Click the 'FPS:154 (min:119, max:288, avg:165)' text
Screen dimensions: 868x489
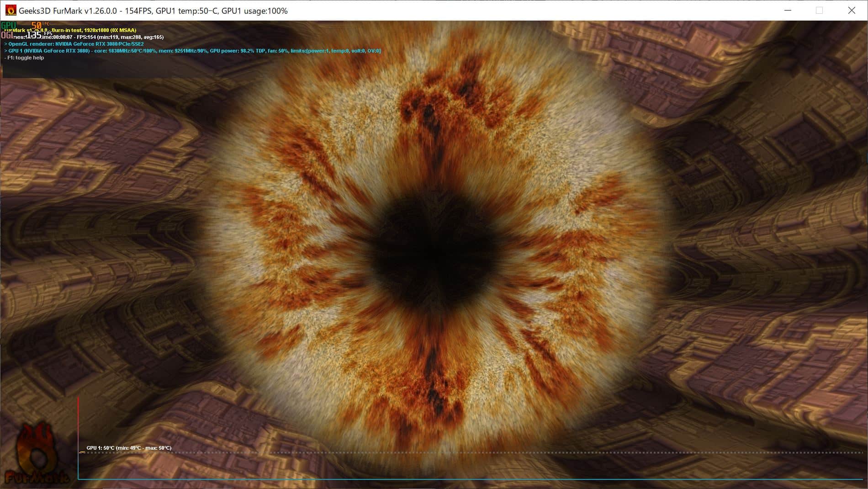(x=120, y=37)
